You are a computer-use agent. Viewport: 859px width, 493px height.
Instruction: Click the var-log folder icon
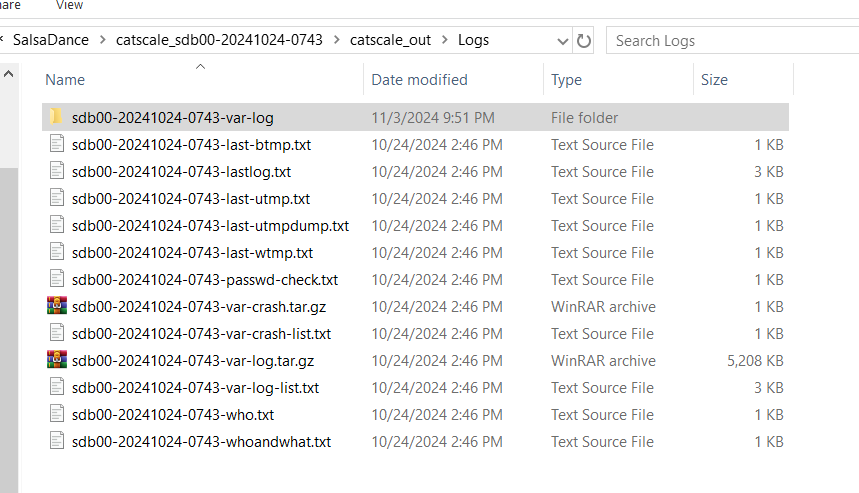pyautogui.click(x=56, y=118)
